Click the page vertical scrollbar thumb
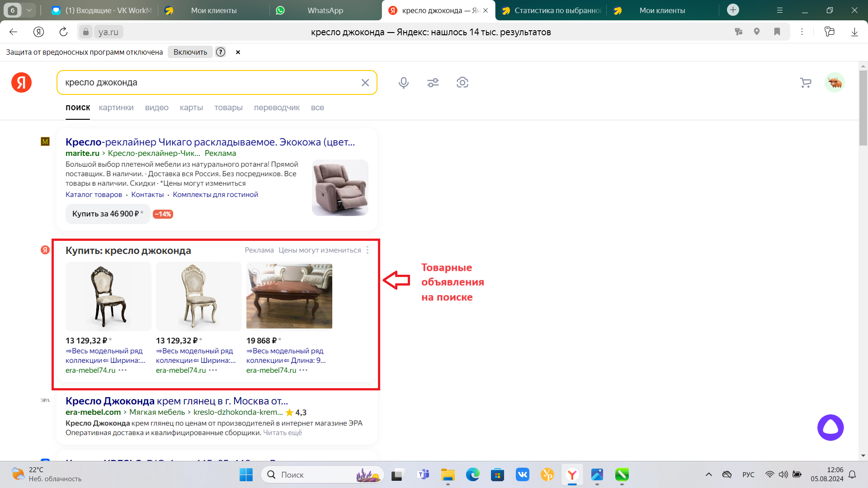This screenshot has width=868, height=488. [x=863, y=108]
